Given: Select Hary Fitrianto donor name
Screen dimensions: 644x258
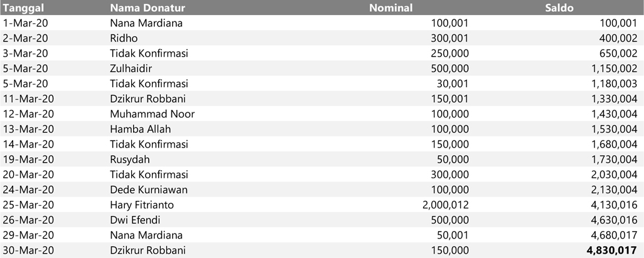Looking at the screenshot, I should [x=146, y=205].
